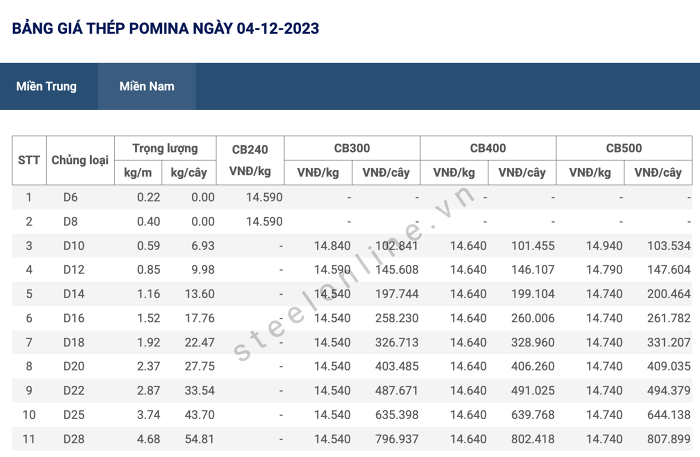
Task: Click the Chủng loại column header
Action: pos(80,160)
